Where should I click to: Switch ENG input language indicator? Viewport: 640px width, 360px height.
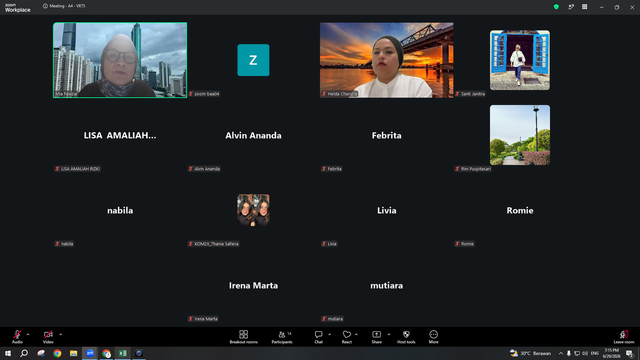pos(595,353)
